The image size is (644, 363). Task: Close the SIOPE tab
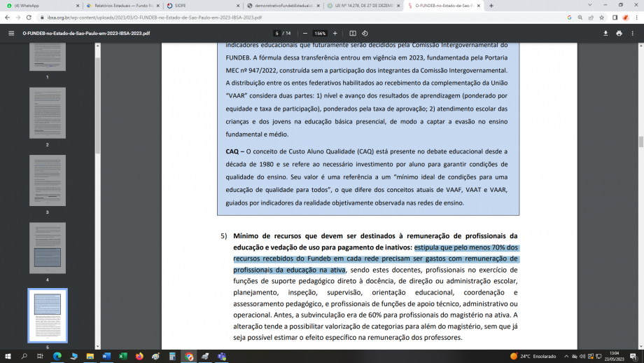(238, 6)
